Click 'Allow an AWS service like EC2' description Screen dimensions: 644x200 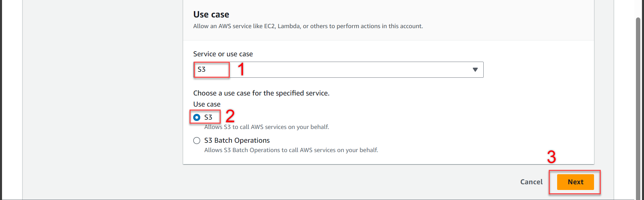click(308, 26)
